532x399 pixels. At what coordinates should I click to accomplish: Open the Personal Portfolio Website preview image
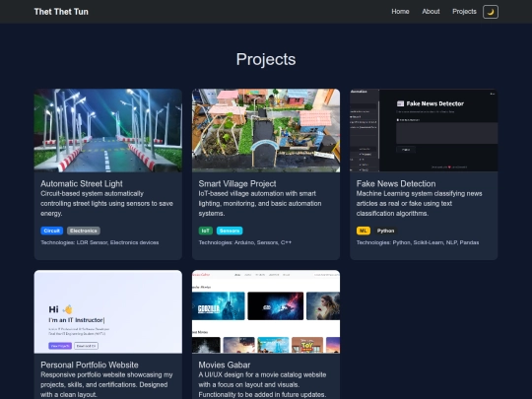[108, 311]
